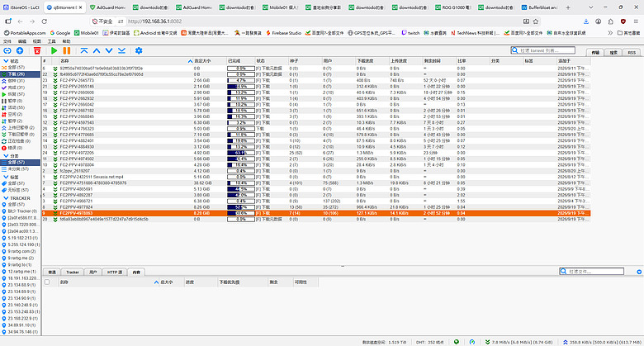Click the filter torrent list search field
Screen dimensions: 644x346
tap(542, 50)
